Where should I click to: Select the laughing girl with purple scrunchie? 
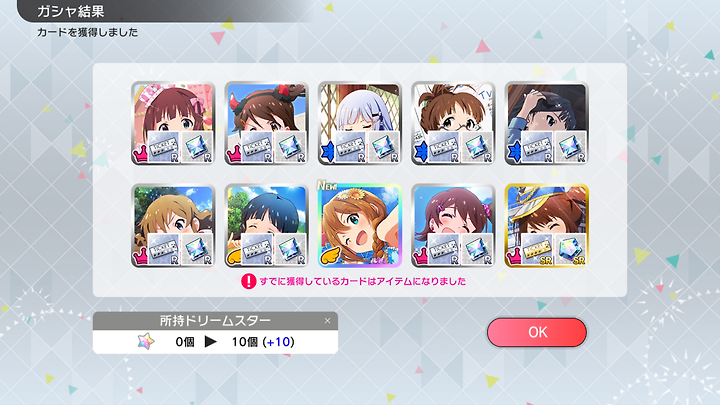(x=453, y=225)
